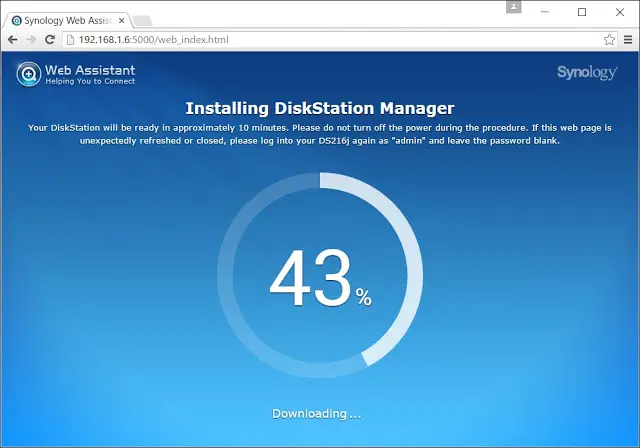Open the Chrome user profile button

[x=513, y=7]
